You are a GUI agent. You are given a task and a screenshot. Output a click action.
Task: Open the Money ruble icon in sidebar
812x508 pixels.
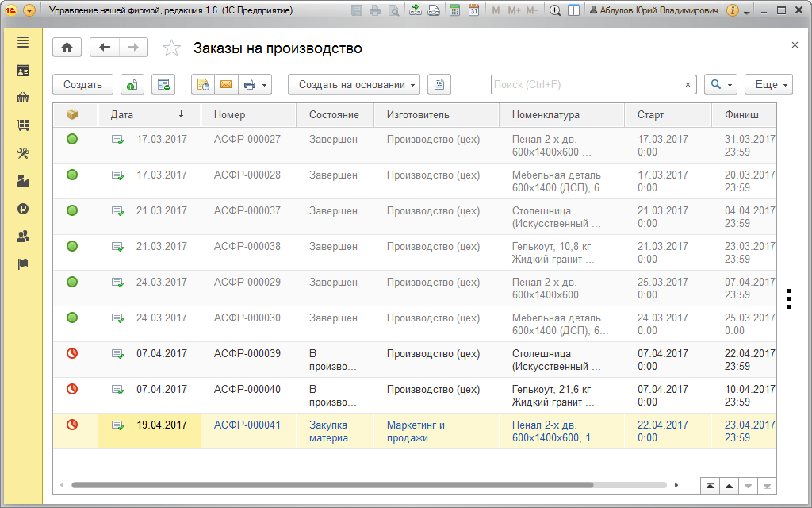[23, 209]
